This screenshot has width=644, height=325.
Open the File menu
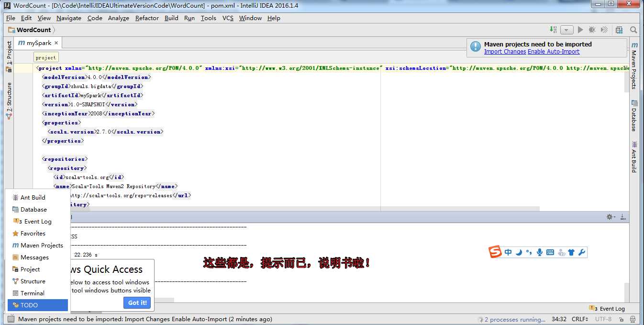[x=11, y=18]
